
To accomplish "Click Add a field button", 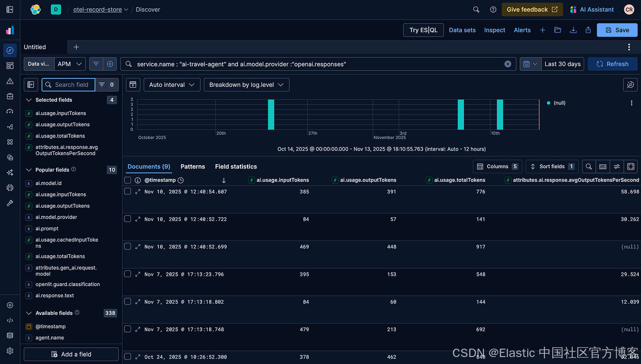I will coord(71,354).
